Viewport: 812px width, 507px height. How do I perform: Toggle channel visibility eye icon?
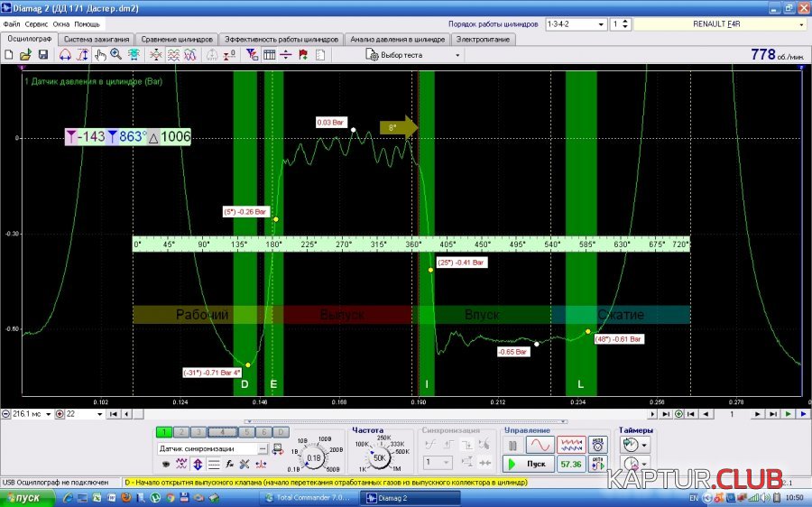click(166, 464)
